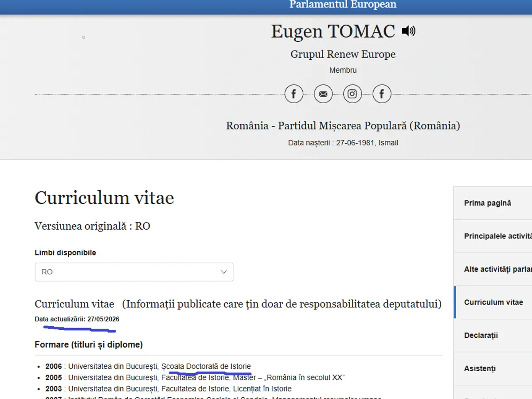Screen dimensions: 532x399
Task: Click the Limbi disponibile label
Action: point(66,253)
